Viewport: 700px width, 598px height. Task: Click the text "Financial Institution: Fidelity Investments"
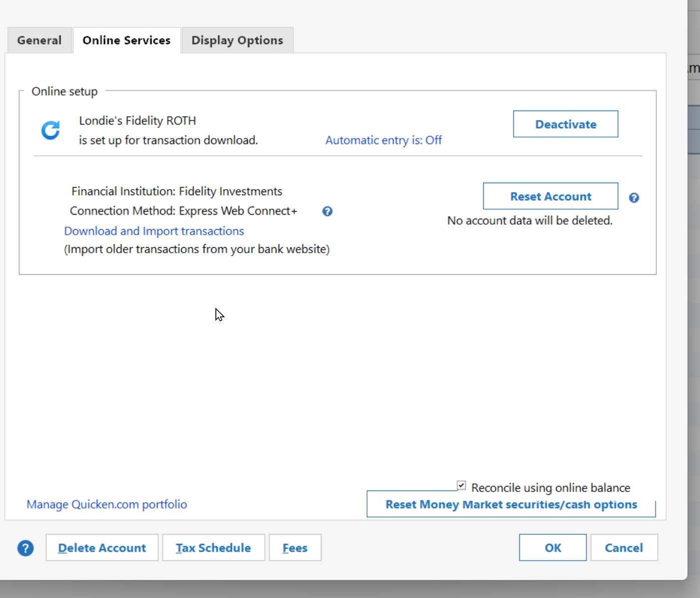coord(177,191)
